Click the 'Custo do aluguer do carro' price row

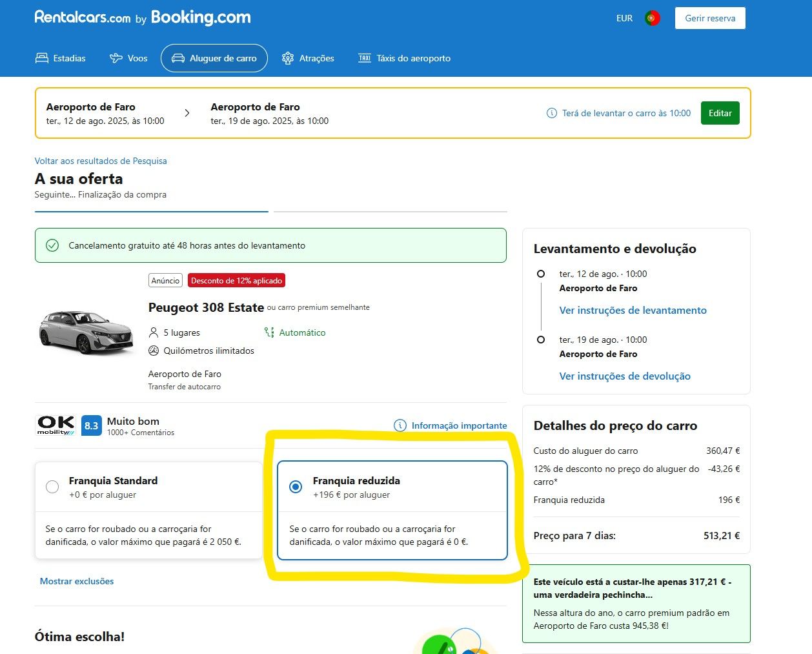(636, 451)
